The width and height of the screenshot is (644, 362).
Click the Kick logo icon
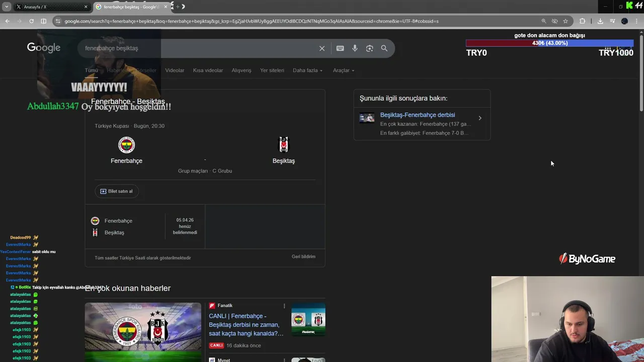629,6
